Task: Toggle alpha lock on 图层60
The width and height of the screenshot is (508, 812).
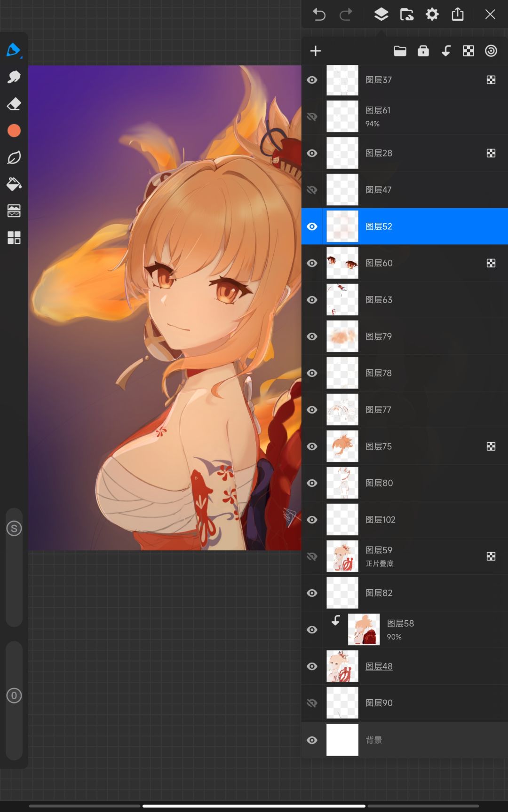Action: point(491,263)
